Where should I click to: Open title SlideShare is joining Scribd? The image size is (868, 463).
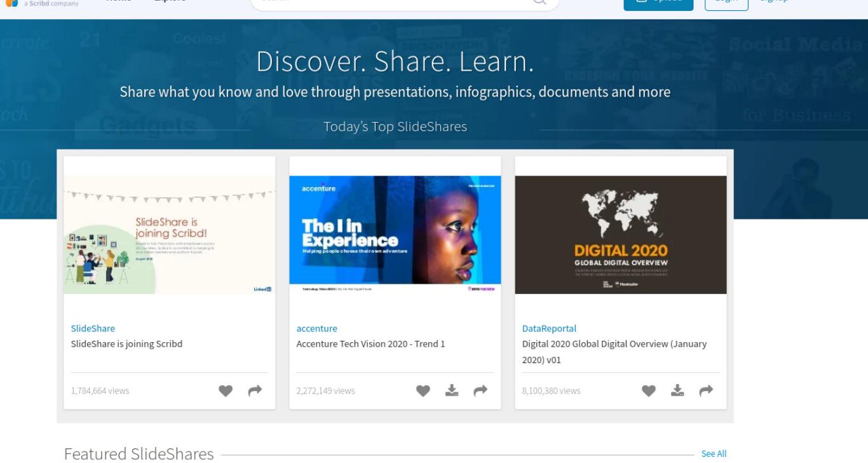click(126, 344)
